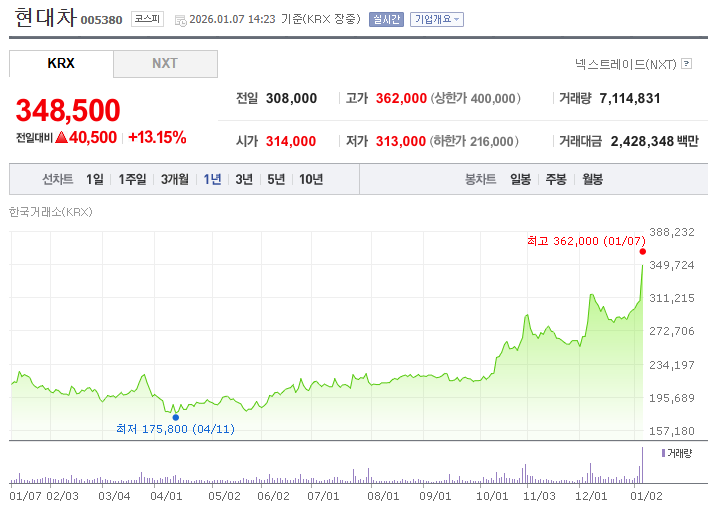Click the 현대차 stock name heading
The image size is (708, 511).
point(46,18)
